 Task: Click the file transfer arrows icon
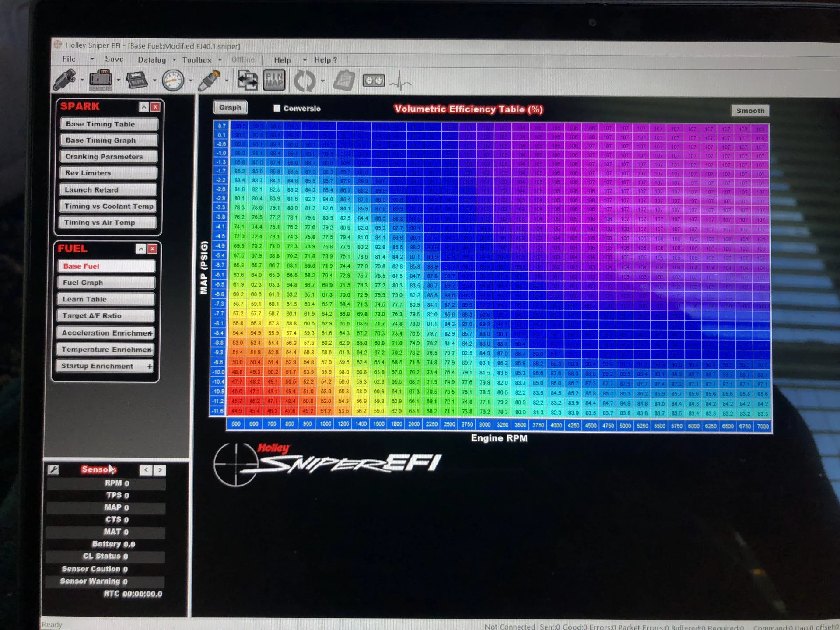click(247, 80)
